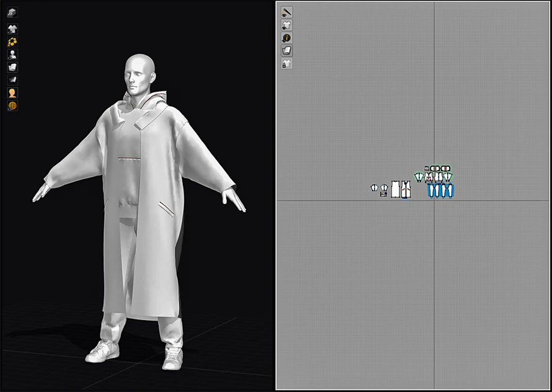
Task: Click the 3D simulation cube icon
Action: [x=12, y=12]
